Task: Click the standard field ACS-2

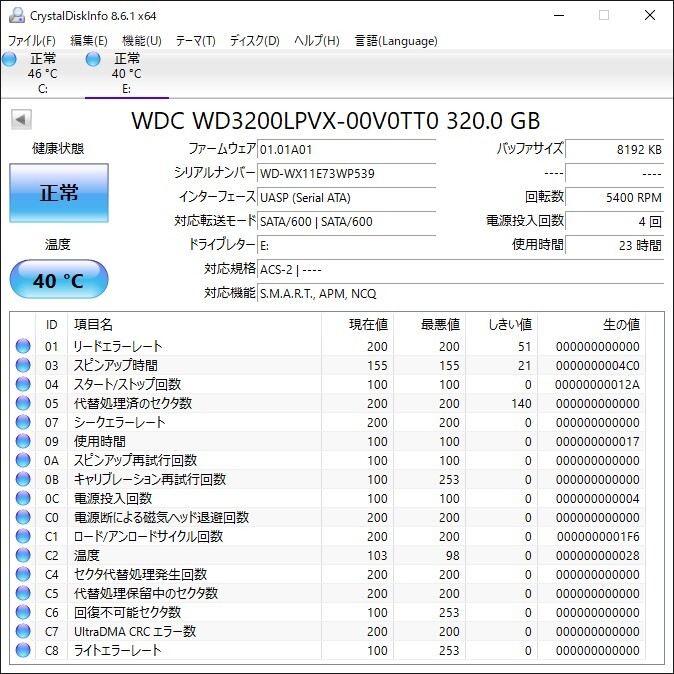Action: point(461,270)
